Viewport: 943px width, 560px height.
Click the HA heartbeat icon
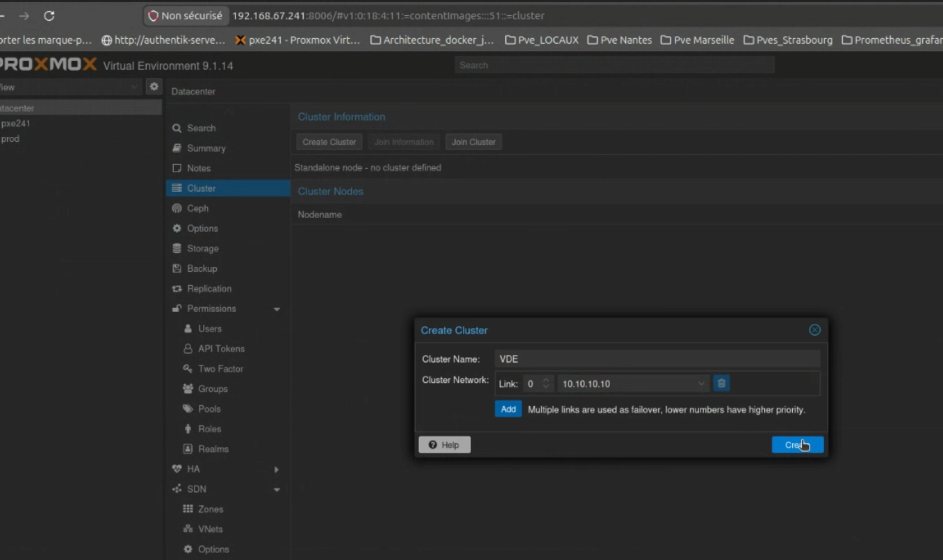tap(177, 469)
